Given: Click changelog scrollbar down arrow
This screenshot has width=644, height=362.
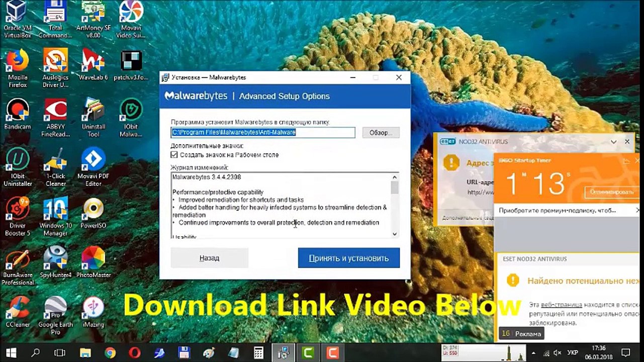Looking at the screenshot, I should pyautogui.click(x=395, y=234).
